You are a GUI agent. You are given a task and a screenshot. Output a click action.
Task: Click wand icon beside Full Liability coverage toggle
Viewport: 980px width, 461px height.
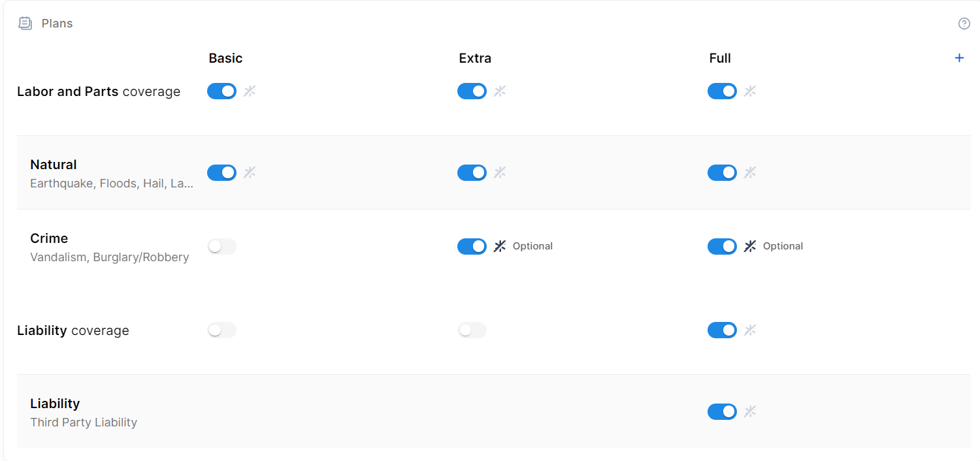click(750, 330)
